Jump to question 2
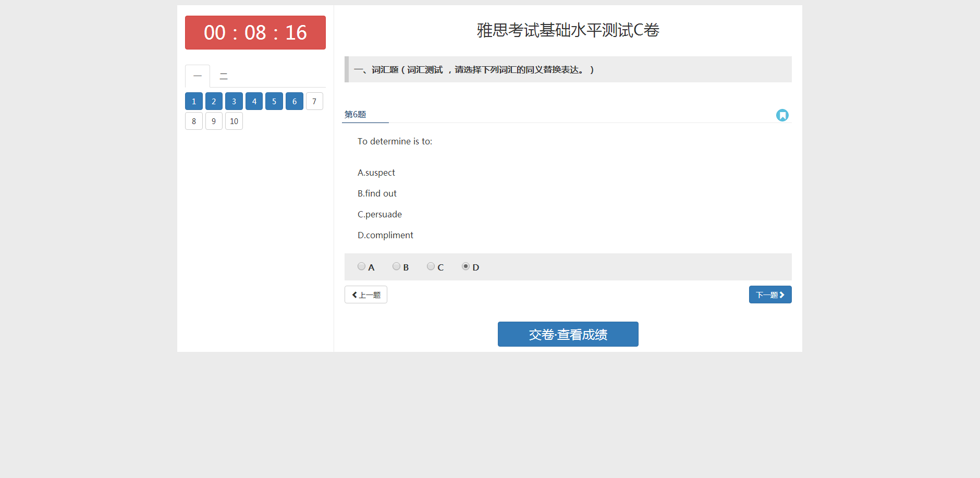This screenshot has width=980, height=478. click(214, 101)
